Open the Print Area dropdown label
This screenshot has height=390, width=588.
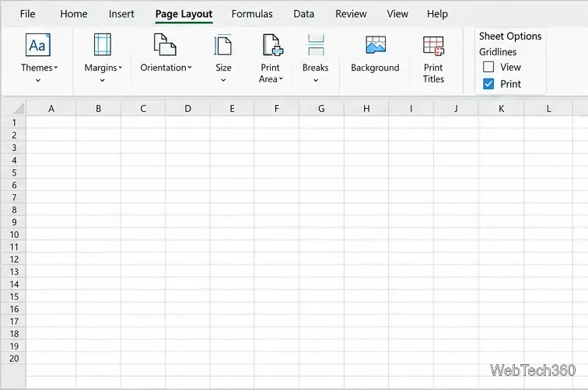coord(271,73)
